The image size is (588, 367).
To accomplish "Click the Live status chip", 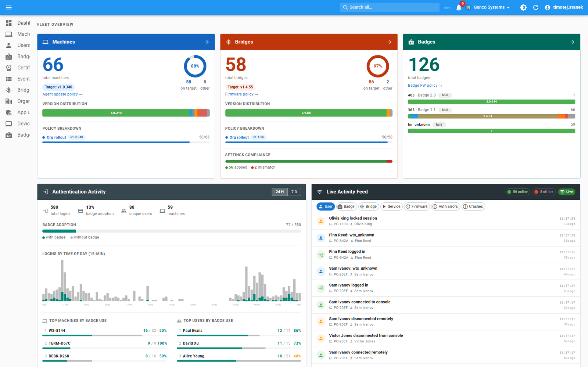I will point(566,192).
